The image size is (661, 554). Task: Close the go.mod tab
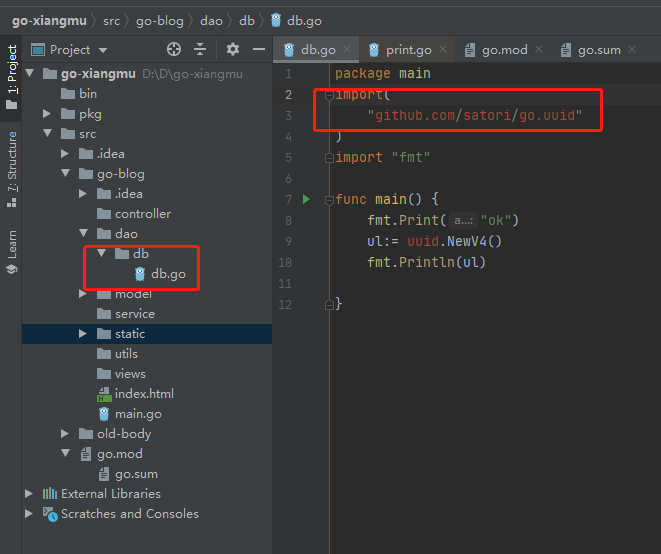pos(539,49)
